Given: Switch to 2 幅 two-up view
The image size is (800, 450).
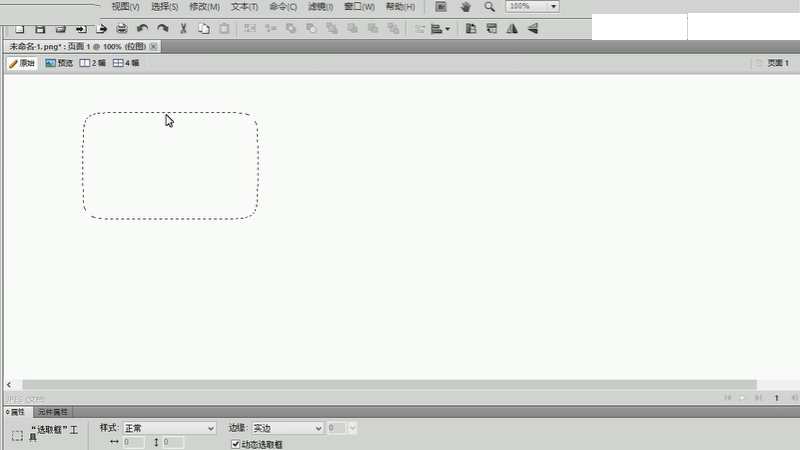Looking at the screenshot, I should pos(93,63).
